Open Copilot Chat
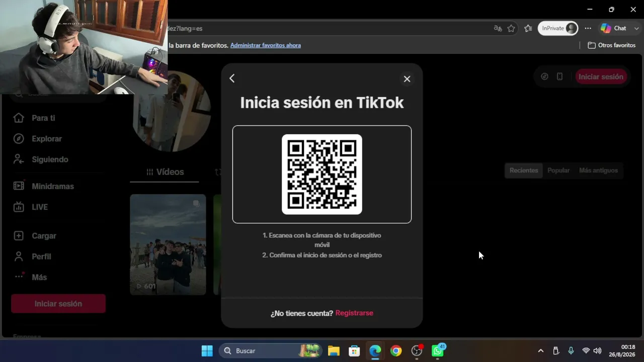This screenshot has width=644, height=362. click(614, 29)
